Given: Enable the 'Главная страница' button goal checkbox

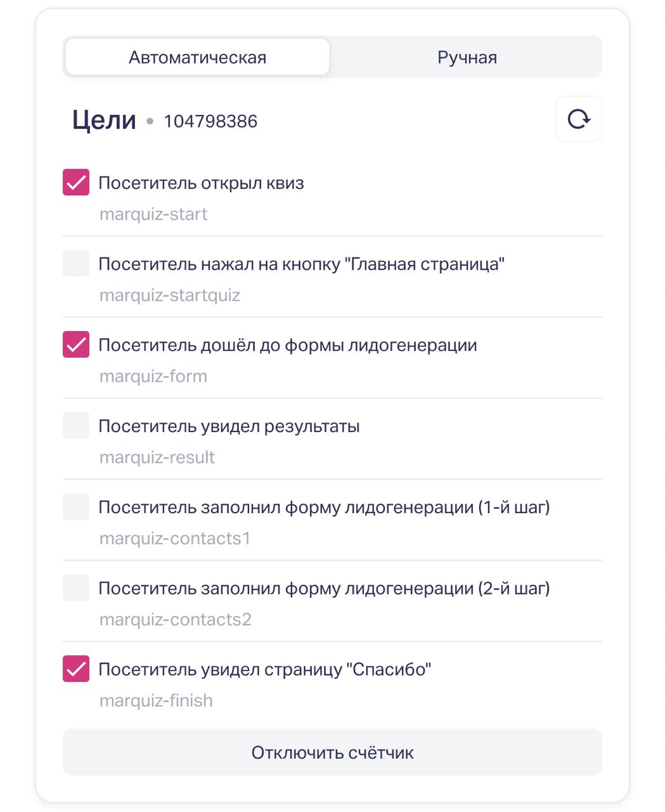Looking at the screenshot, I should point(76,264).
